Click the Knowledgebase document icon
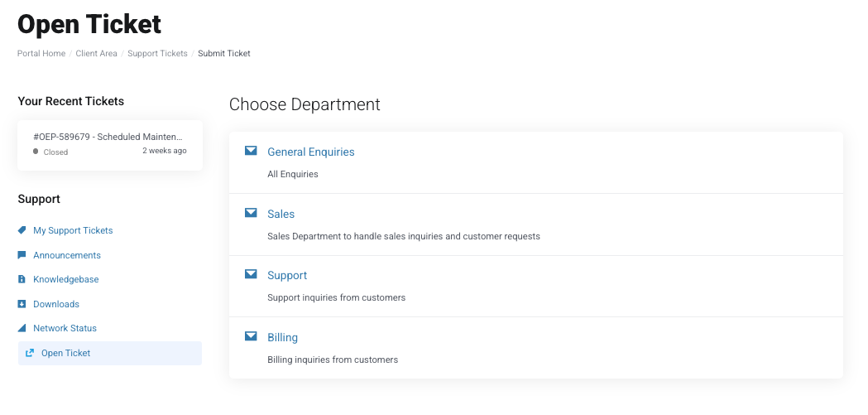The height and width of the screenshot is (415, 868). [22, 279]
